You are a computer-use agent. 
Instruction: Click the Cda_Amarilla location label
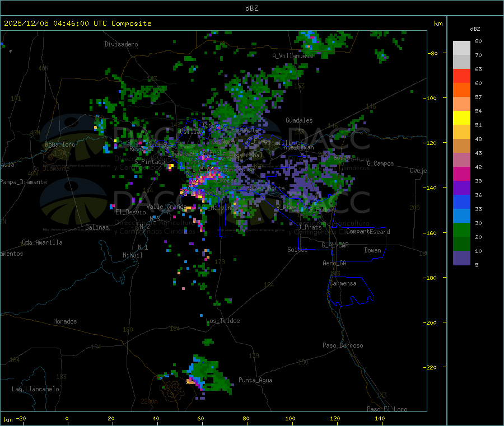tap(42, 242)
